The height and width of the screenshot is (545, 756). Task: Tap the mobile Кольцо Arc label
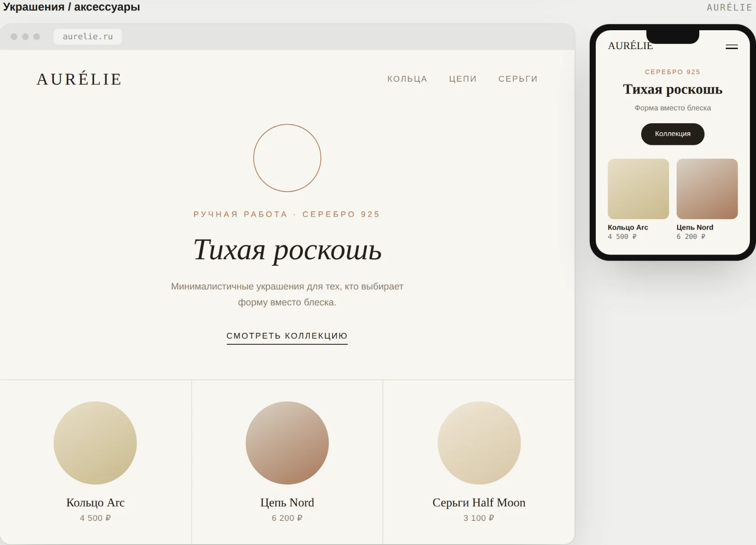pyautogui.click(x=627, y=227)
